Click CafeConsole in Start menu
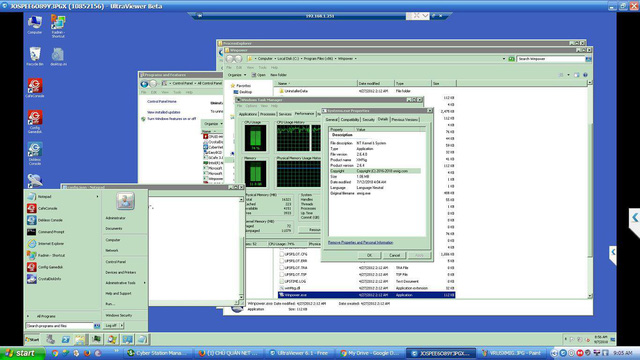This screenshot has height=360, width=640. [43, 208]
